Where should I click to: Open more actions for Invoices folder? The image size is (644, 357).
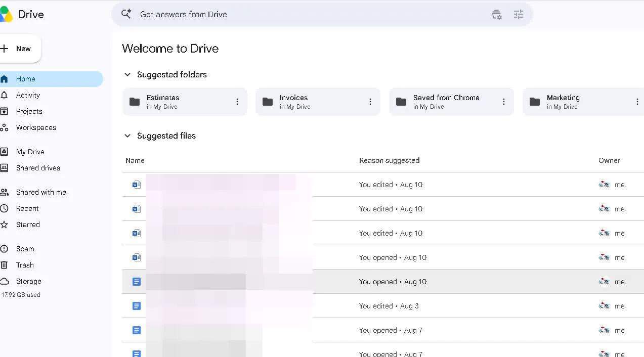click(370, 102)
